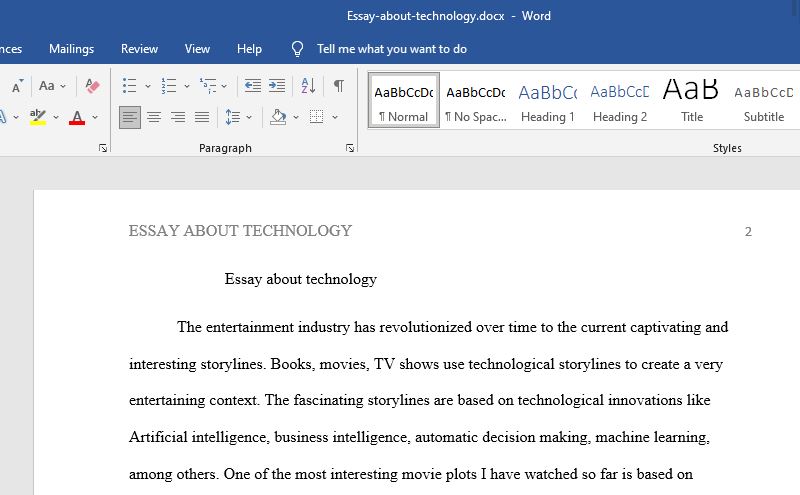Image resolution: width=800 pixels, height=495 pixels.
Task: Align text to the right
Action: coord(178,117)
